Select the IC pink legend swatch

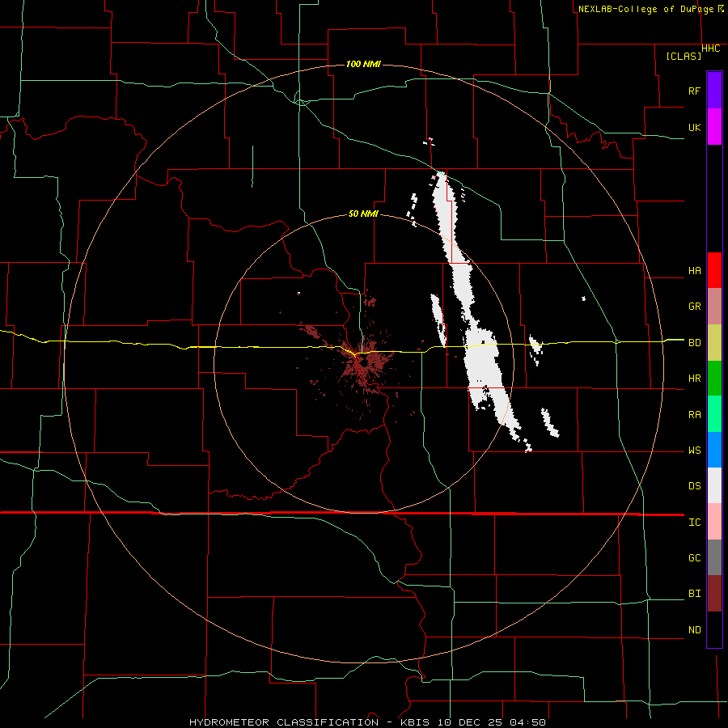pyautogui.click(x=714, y=522)
